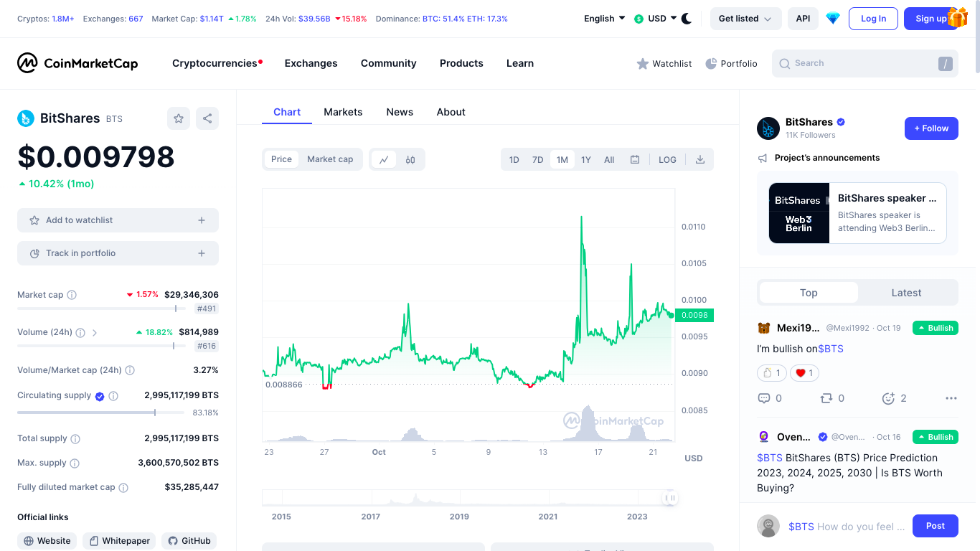
Task: Add emoji reaction to Mexi post
Action: click(x=895, y=398)
